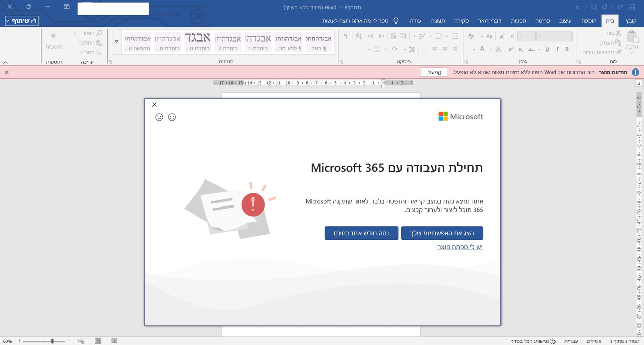Screen dimensions: 644x345
Task: Click the Clear All Formatting eraser icon
Action: click(x=471, y=36)
